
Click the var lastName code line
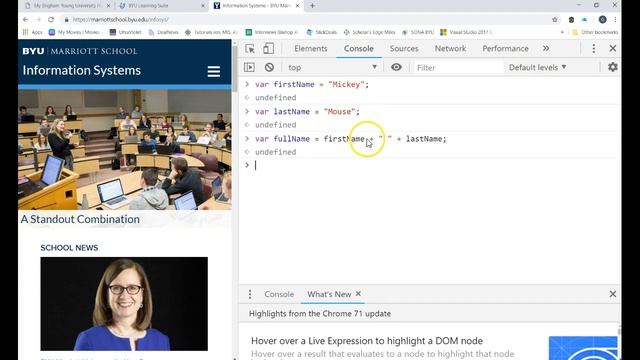[307, 111]
